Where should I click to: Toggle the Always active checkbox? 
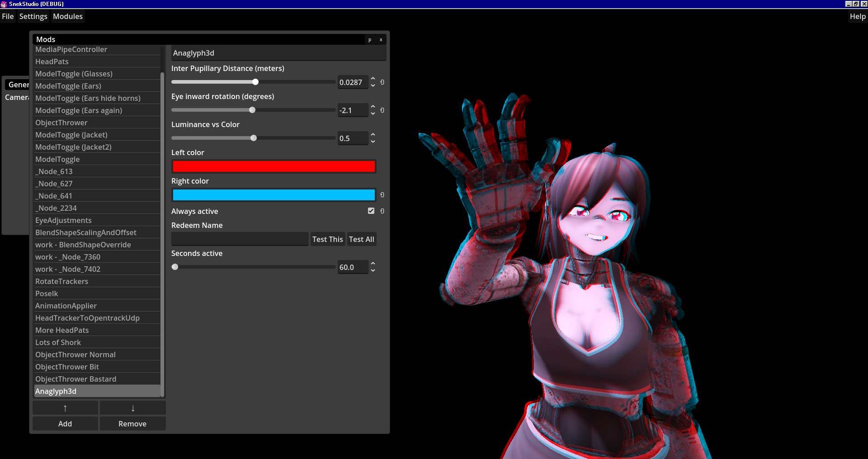pyautogui.click(x=371, y=211)
